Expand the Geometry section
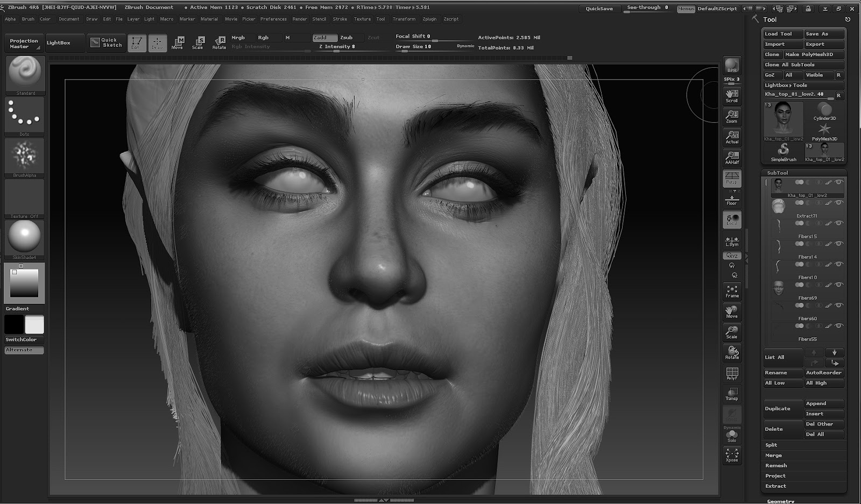This screenshot has width=861, height=504. (780, 501)
